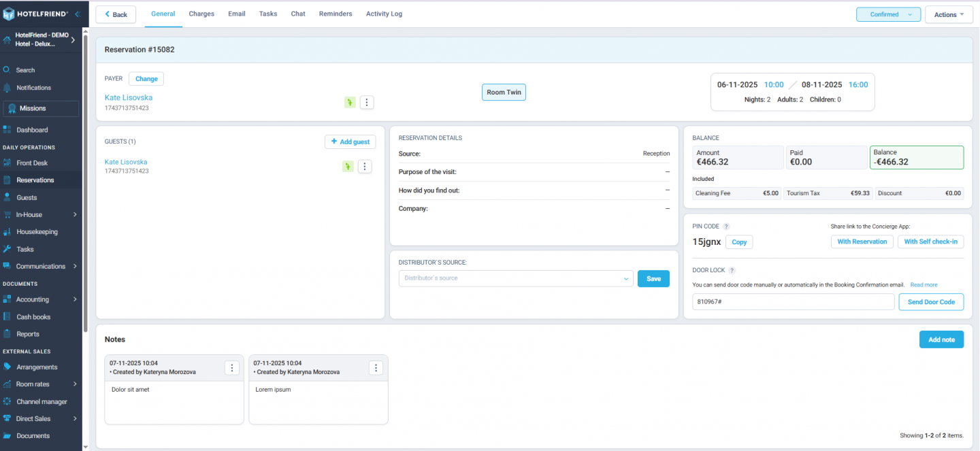The width and height of the screenshot is (980, 451).
Task: Click the door code input field
Action: [x=793, y=302]
